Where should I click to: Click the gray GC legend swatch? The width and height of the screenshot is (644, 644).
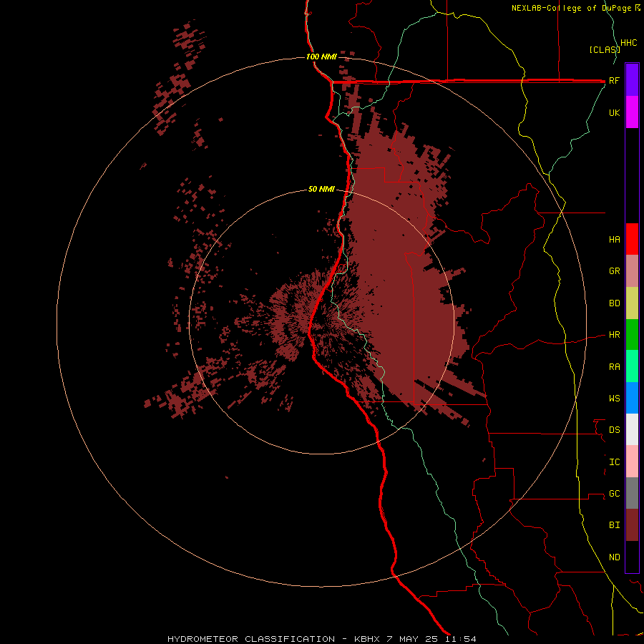tap(632, 493)
